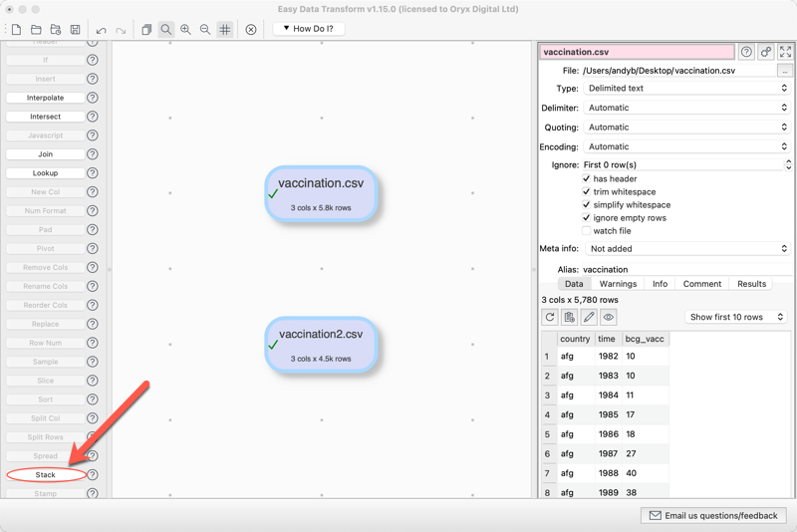Click the expand panel icon beside vaccination.csv name
Image resolution: width=797 pixels, height=532 pixels.
pyautogui.click(x=785, y=52)
